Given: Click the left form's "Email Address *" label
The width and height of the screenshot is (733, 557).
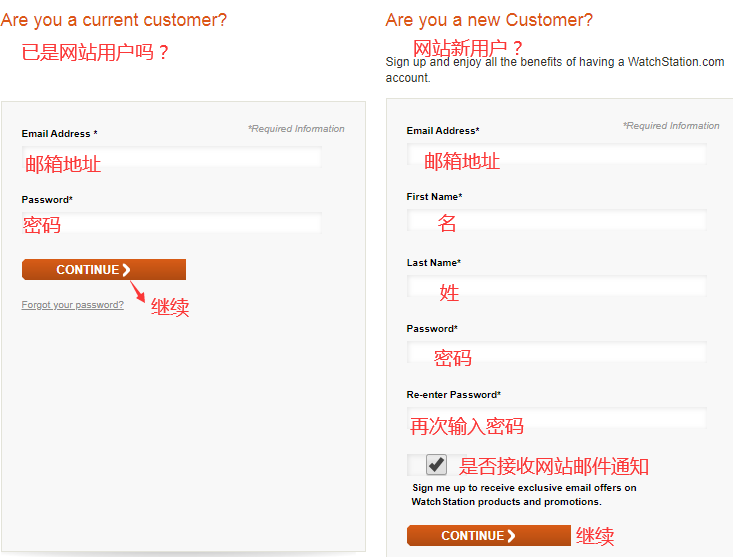Looking at the screenshot, I should [60, 134].
